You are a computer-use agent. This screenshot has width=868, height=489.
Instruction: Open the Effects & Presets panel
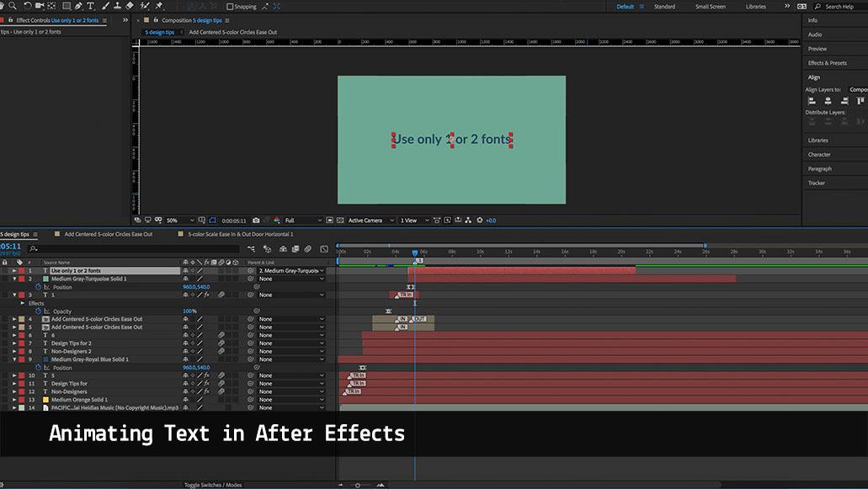coord(827,63)
